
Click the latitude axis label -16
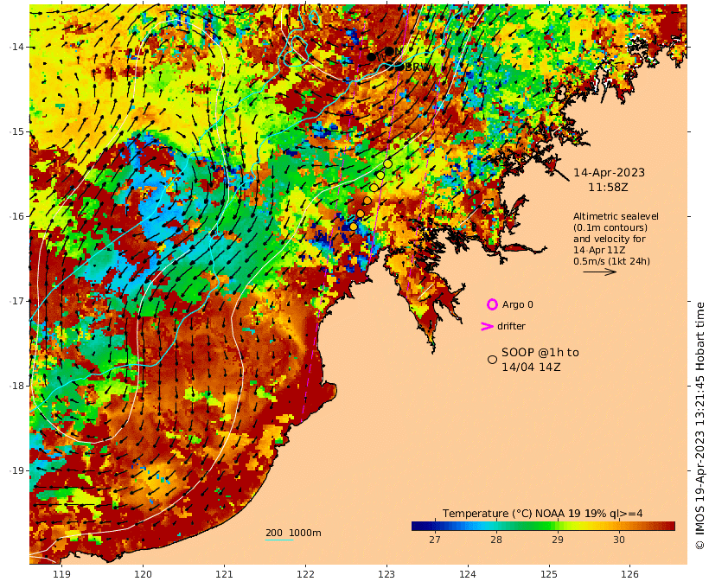[16, 216]
